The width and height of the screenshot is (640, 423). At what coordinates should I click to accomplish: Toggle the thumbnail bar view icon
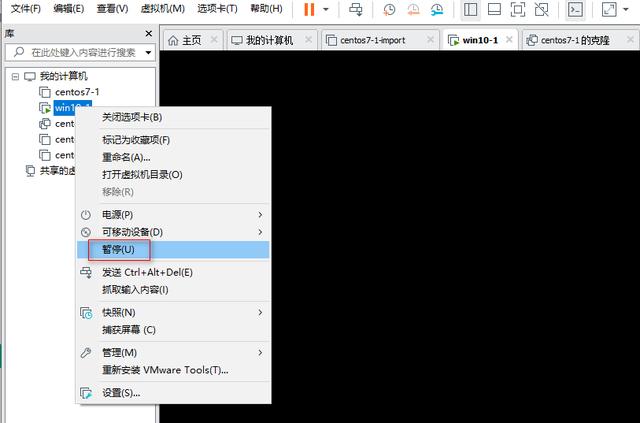point(494,9)
